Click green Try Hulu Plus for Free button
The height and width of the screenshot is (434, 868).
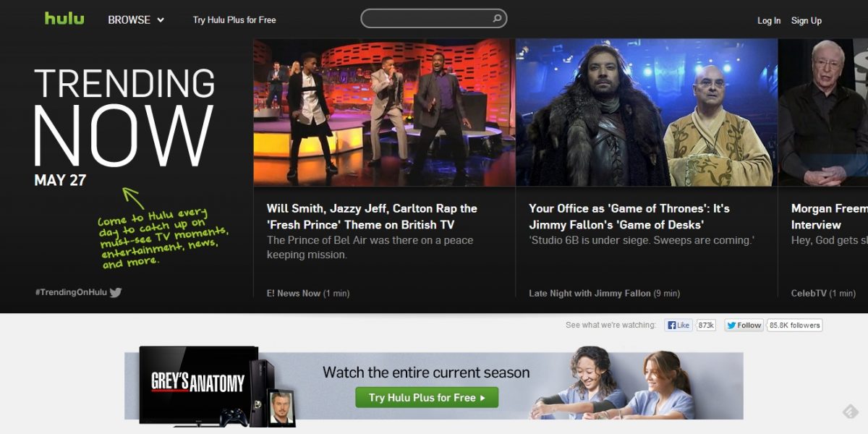coord(427,397)
